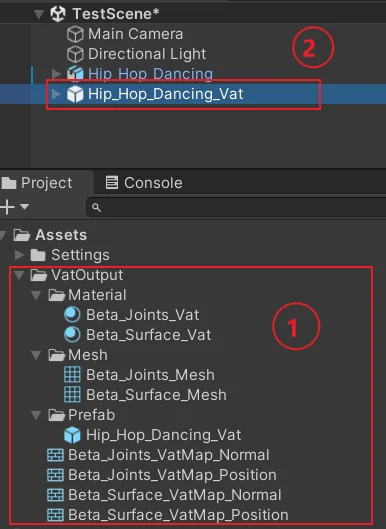Collapse the VatOutput folder arrow
386x529 pixels.
[19, 275]
